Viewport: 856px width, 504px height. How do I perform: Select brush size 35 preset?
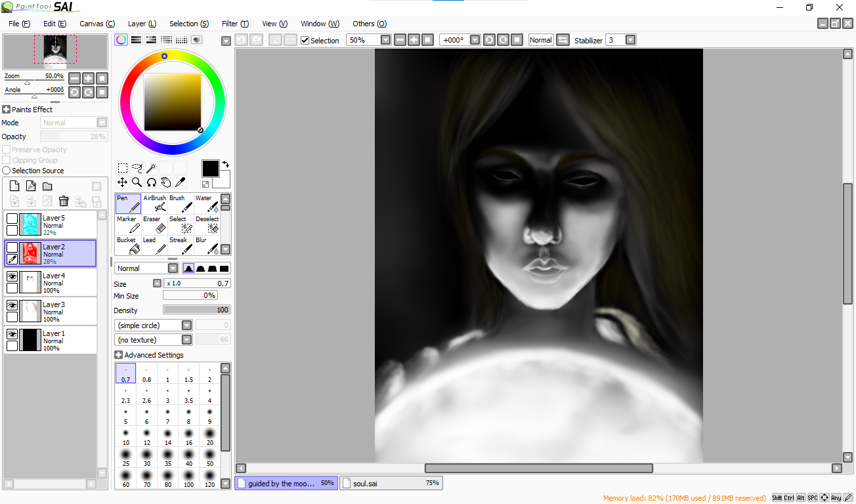coord(167,457)
